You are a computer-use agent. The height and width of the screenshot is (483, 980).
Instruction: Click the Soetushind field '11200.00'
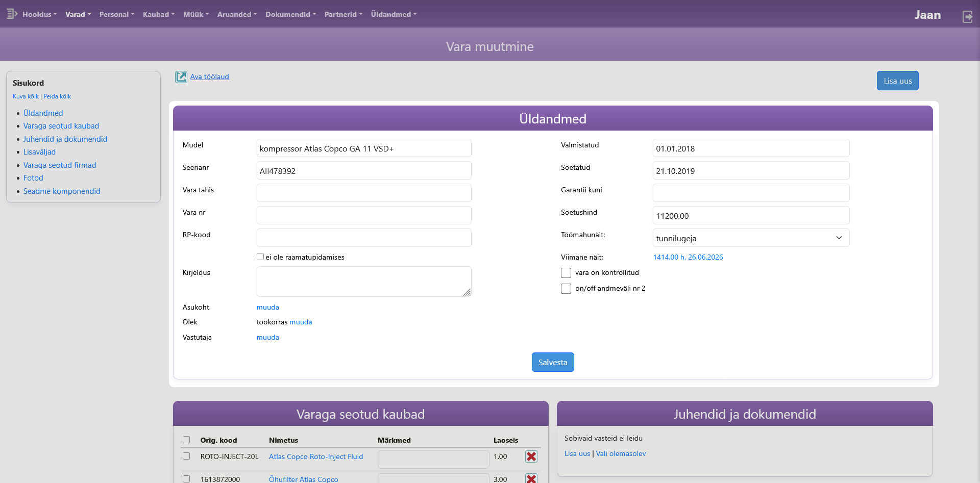pos(751,215)
